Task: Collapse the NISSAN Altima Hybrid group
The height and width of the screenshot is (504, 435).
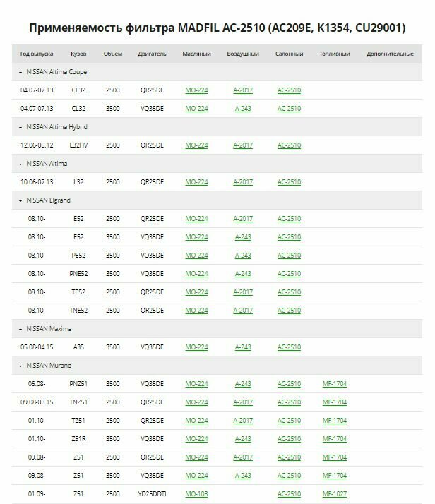Action: [x=20, y=127]
